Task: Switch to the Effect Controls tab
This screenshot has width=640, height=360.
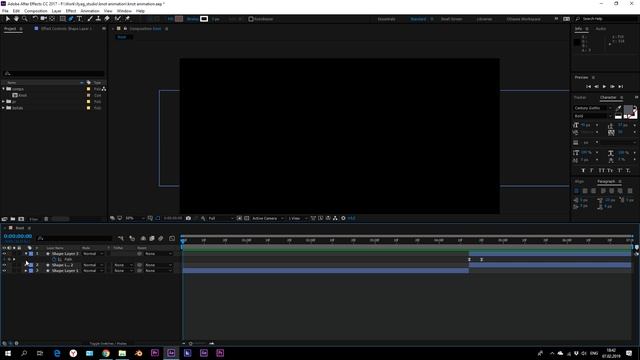Action: [65, 29]
